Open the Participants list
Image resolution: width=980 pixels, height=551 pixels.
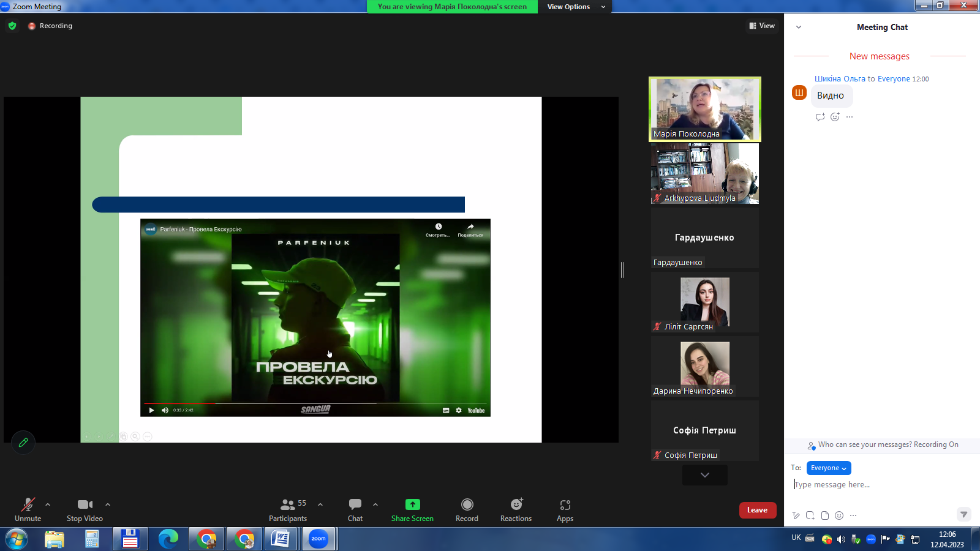pos(288,509)
